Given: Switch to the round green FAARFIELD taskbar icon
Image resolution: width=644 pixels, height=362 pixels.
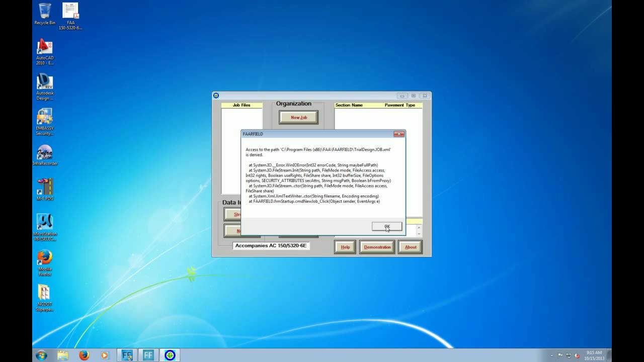Looking at the screenshot, I should tap(170, 355).
